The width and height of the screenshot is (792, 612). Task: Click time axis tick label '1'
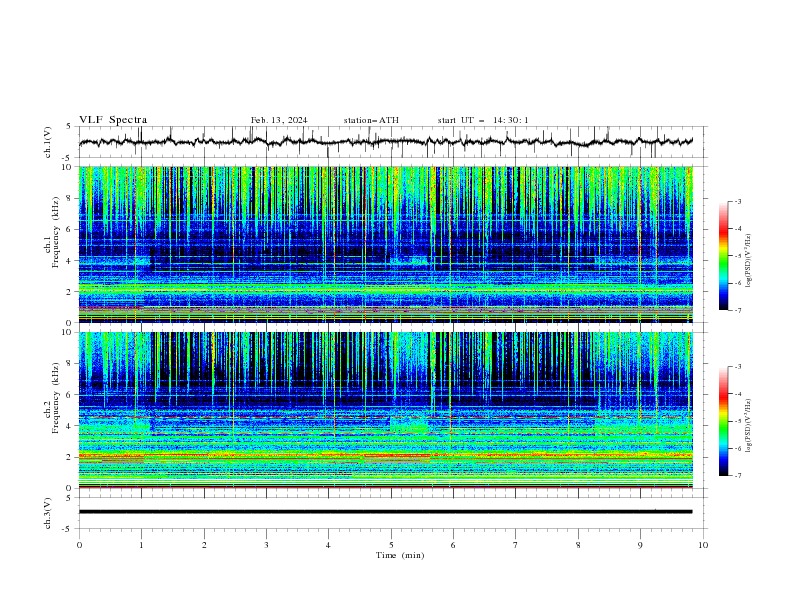[x=141, y=545]
